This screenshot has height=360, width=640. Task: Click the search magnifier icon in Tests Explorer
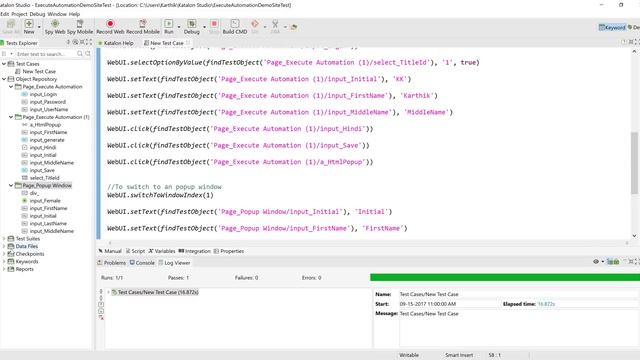pos(80,54)
